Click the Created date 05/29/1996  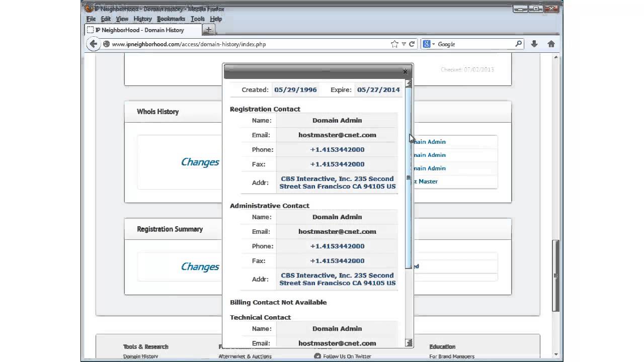point(295,90)
